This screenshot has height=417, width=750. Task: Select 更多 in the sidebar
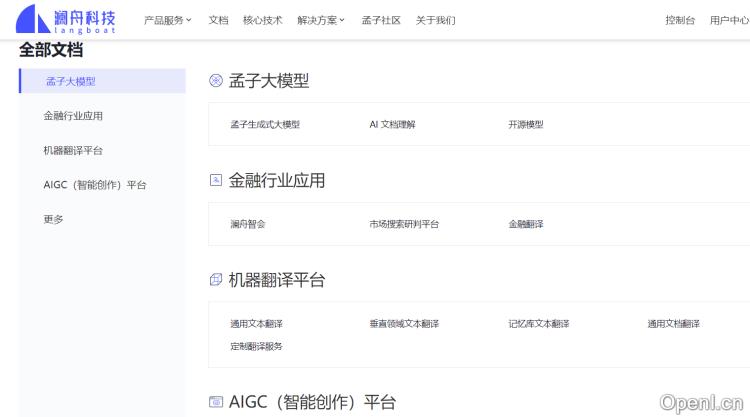pyautogui.click(x=53, y=219)
